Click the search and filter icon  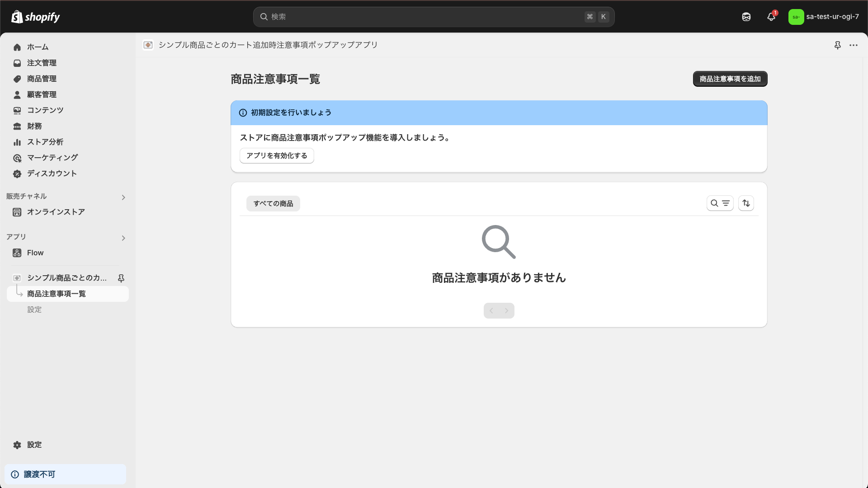pyautogui.click(x=720, y=203)
